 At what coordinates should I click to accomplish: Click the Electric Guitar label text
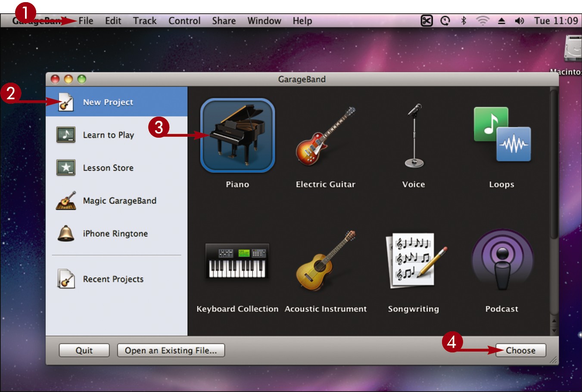coord(326,184)
